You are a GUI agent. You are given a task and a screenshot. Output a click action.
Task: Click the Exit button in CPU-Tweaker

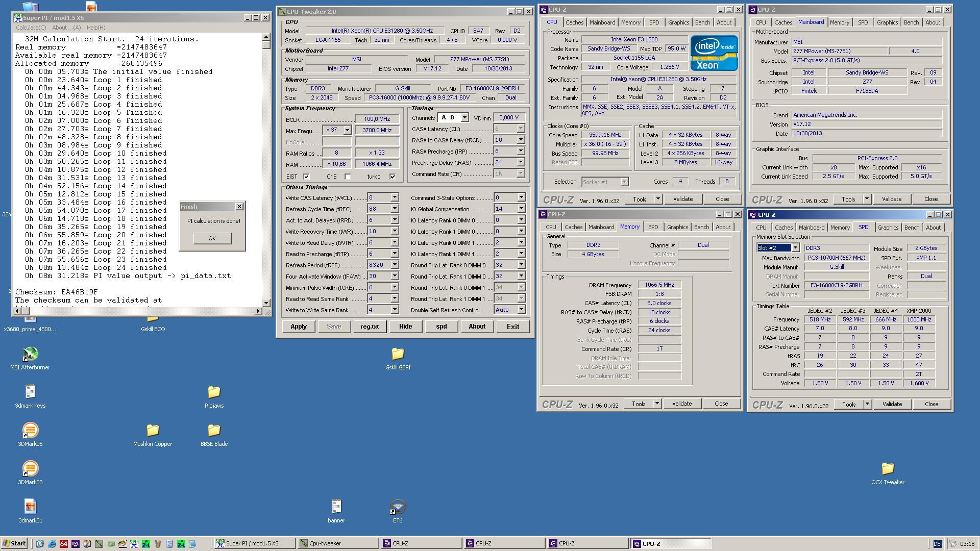tap(512, 327)
